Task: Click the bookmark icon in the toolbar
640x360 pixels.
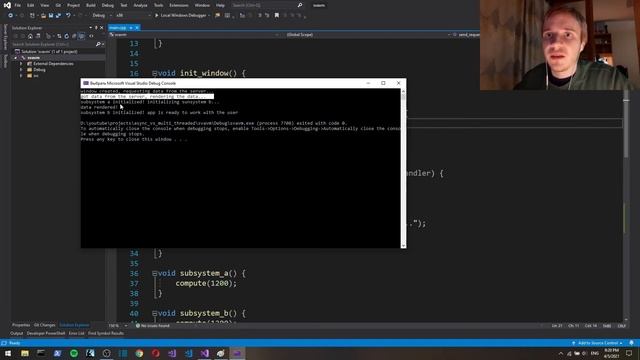Action: 277,16
